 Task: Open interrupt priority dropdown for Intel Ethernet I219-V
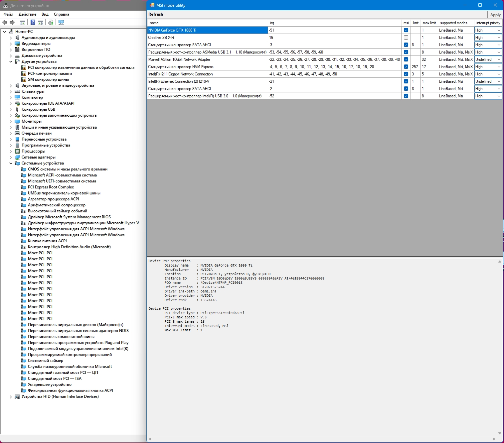tap(488, 81)
